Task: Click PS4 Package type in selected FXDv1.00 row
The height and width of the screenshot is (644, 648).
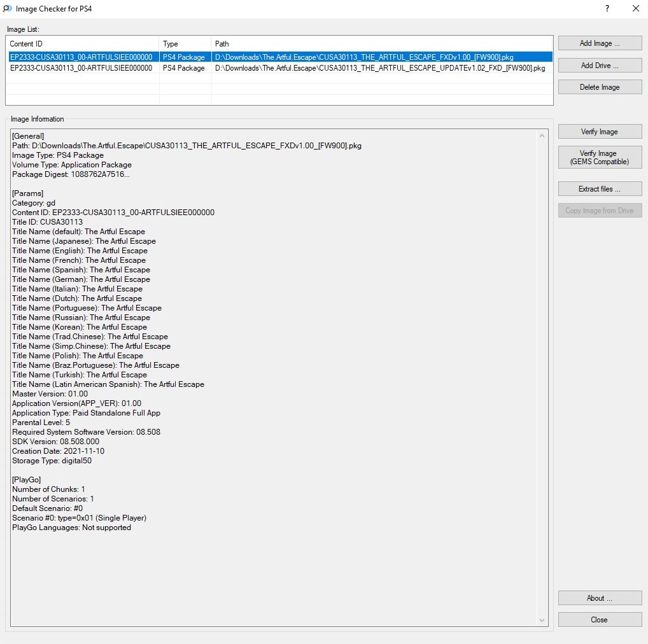Action: pos(183,57)
